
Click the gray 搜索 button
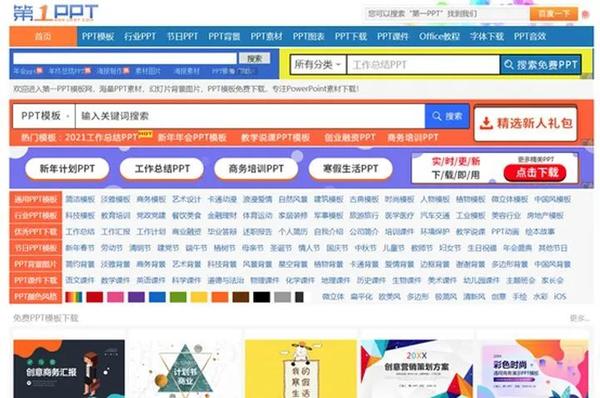[254, 58]
